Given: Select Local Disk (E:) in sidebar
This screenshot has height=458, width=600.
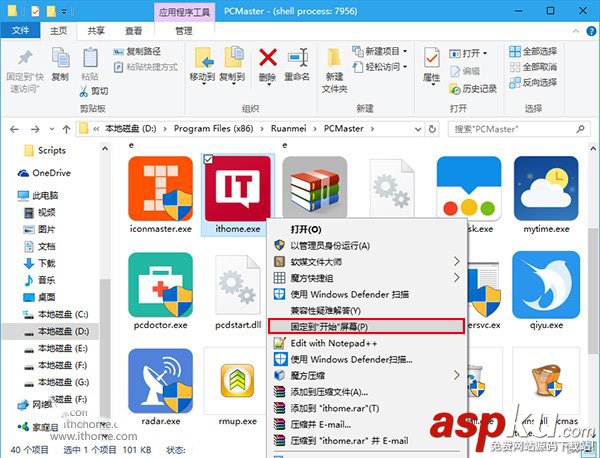Looking at the screenshot, I should (x=56, y=349).
